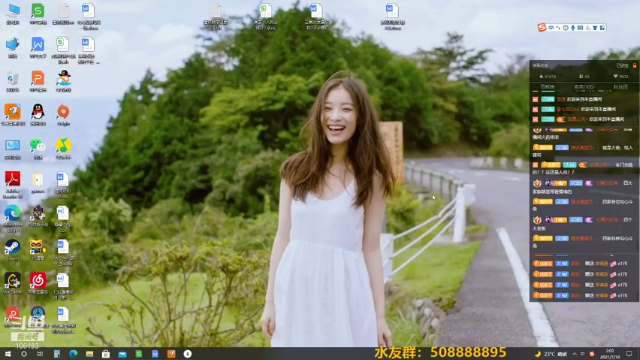This screenshot has width=640, height=360.
Task: Toggle the chat panel lock icon
Action: 635,65
